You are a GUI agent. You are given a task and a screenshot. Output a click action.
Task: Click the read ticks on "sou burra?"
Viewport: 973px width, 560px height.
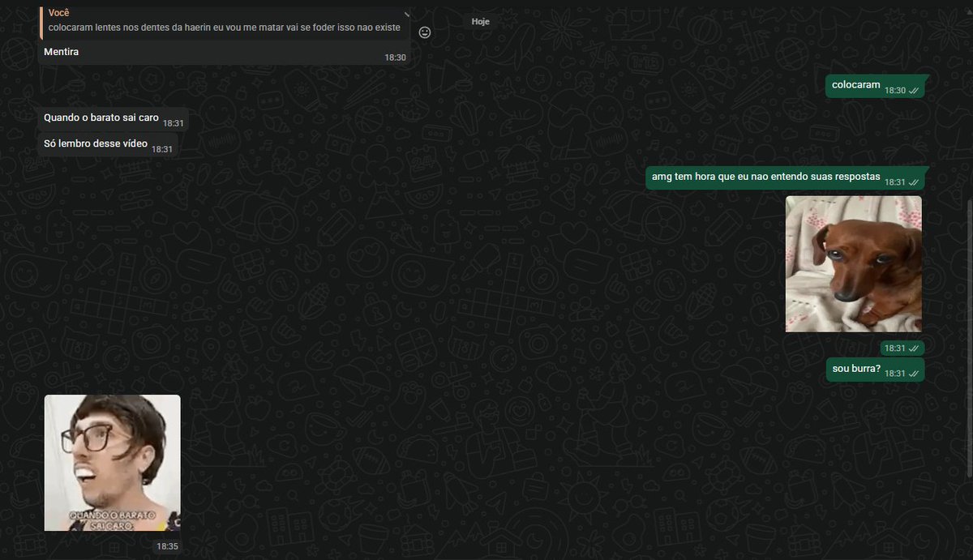pyautogui.click(x=914, y=374)
